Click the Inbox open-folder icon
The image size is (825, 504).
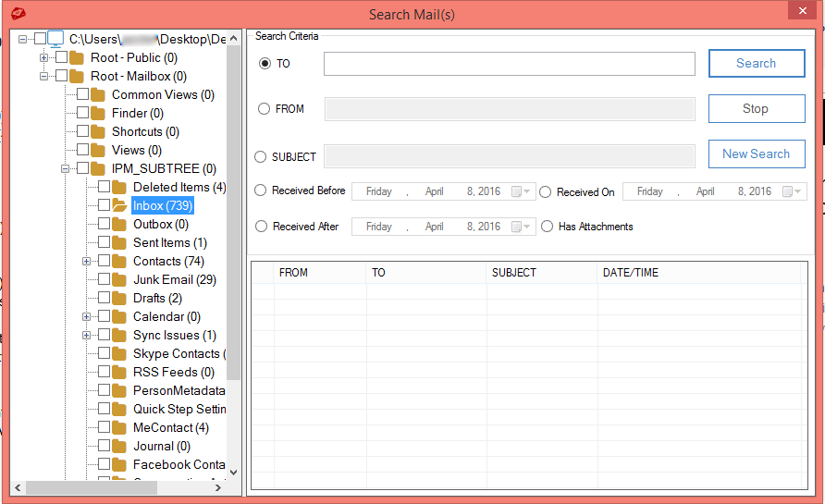tap(119, 205)
